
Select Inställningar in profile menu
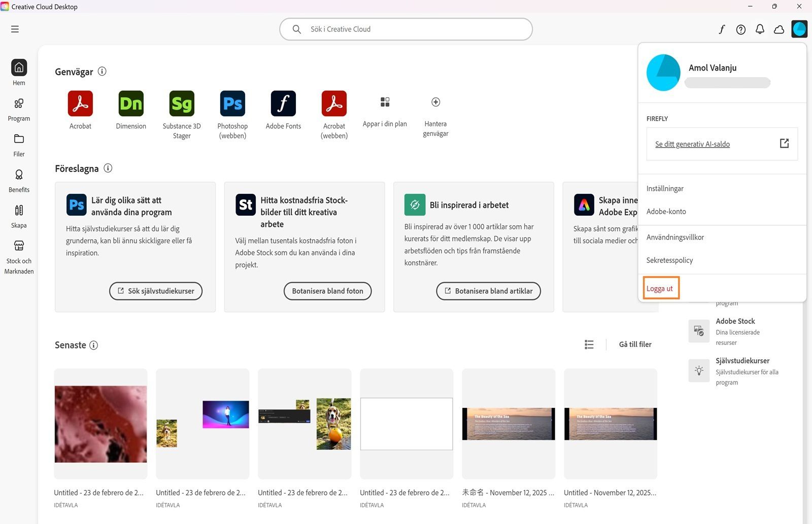(x=665, y=188)
